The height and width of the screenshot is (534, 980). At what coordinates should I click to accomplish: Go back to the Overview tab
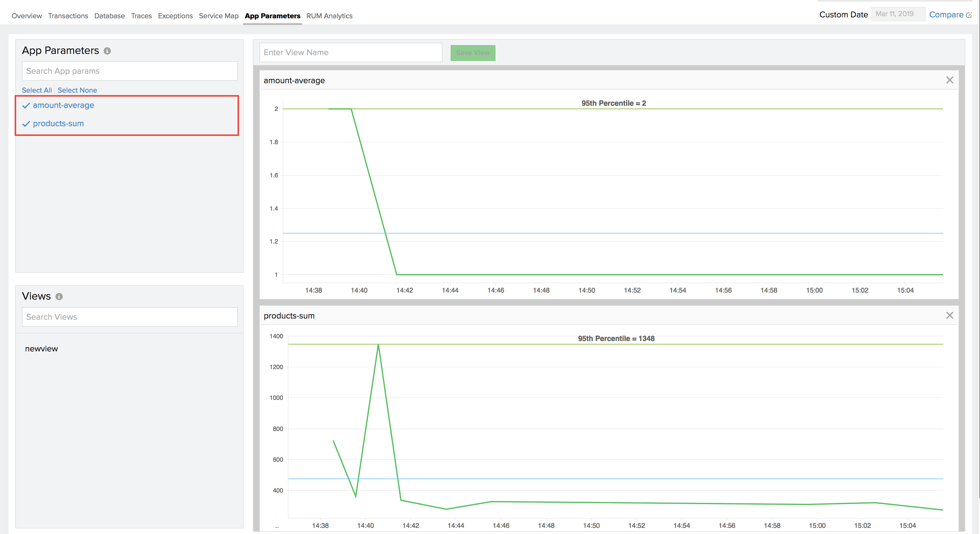[x=26, y=16]
